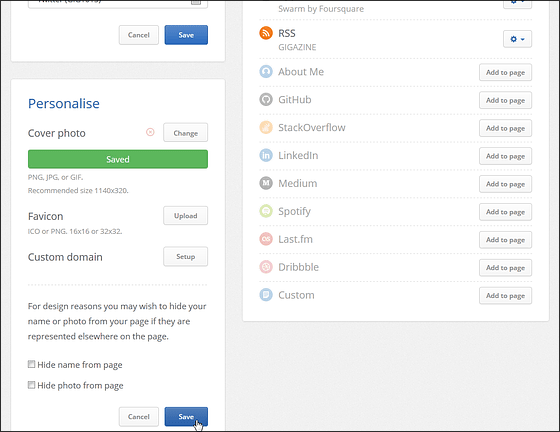
Task: Add About Me to page
Action: (505, 72)
